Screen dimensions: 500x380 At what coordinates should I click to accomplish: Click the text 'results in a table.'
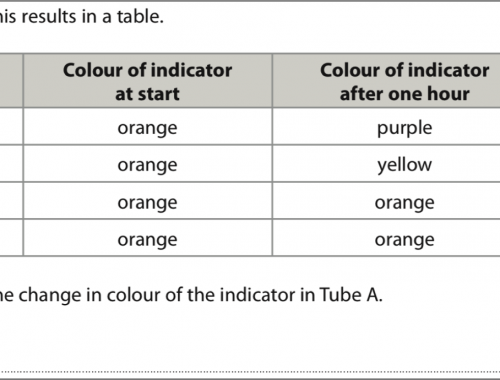pyautogui.click(x=93, y=17)
